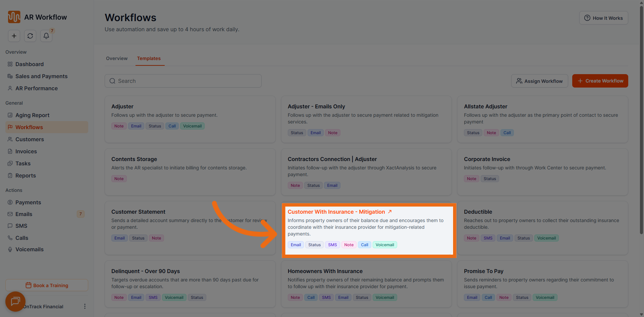Click the refresh sync icon

coord(30,36)
